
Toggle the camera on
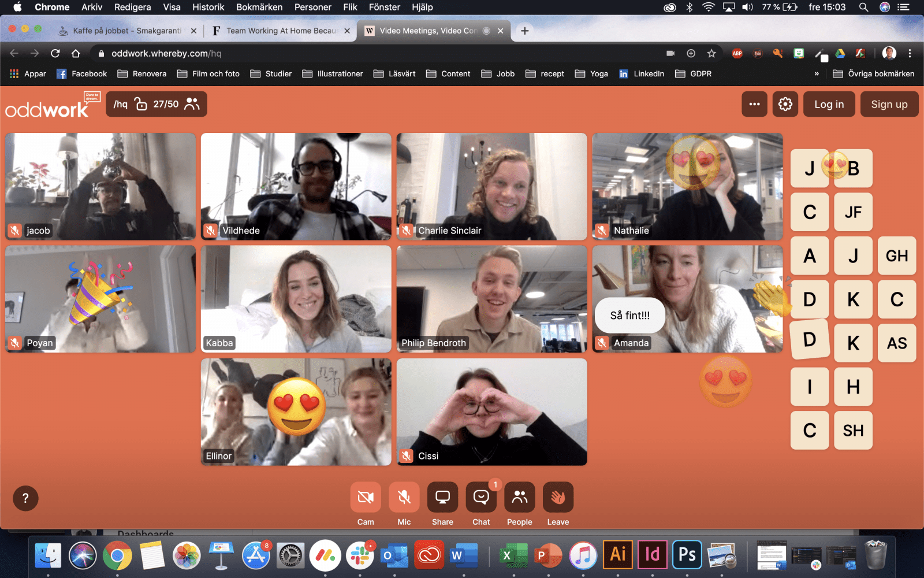[x=366, y=497]
